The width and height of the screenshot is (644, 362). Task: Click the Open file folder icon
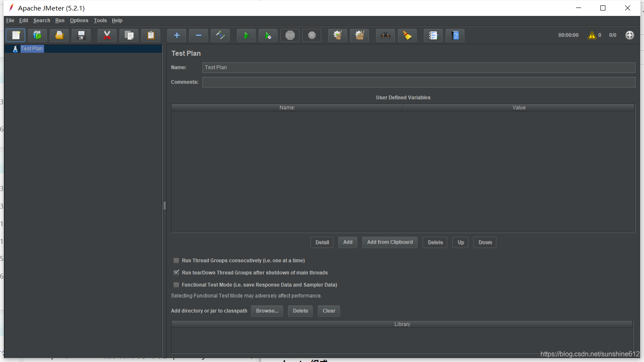tap(60, 35)
